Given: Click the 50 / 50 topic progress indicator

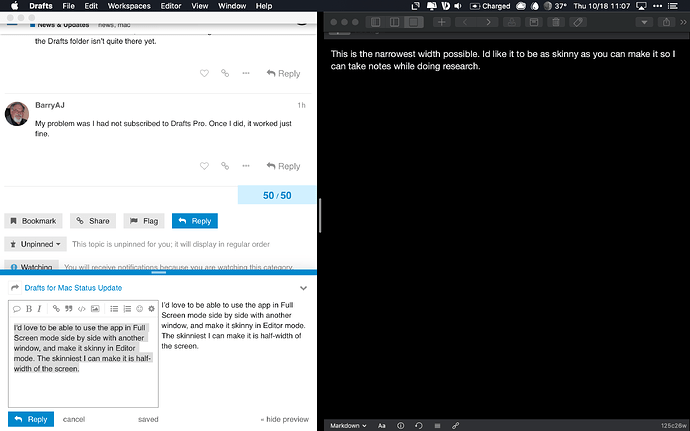Looking at the screenshot, I should tap(277, 195).
